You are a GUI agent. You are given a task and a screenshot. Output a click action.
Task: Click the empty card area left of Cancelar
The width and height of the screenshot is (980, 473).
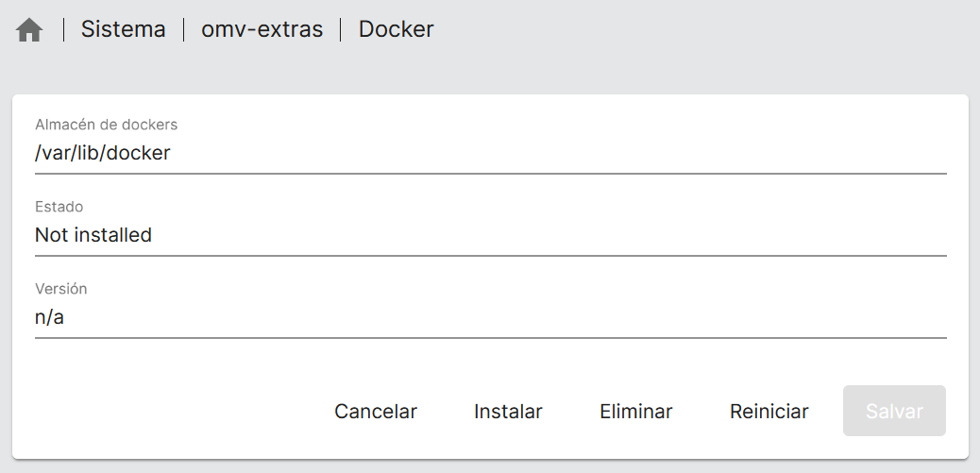point(170,412)
